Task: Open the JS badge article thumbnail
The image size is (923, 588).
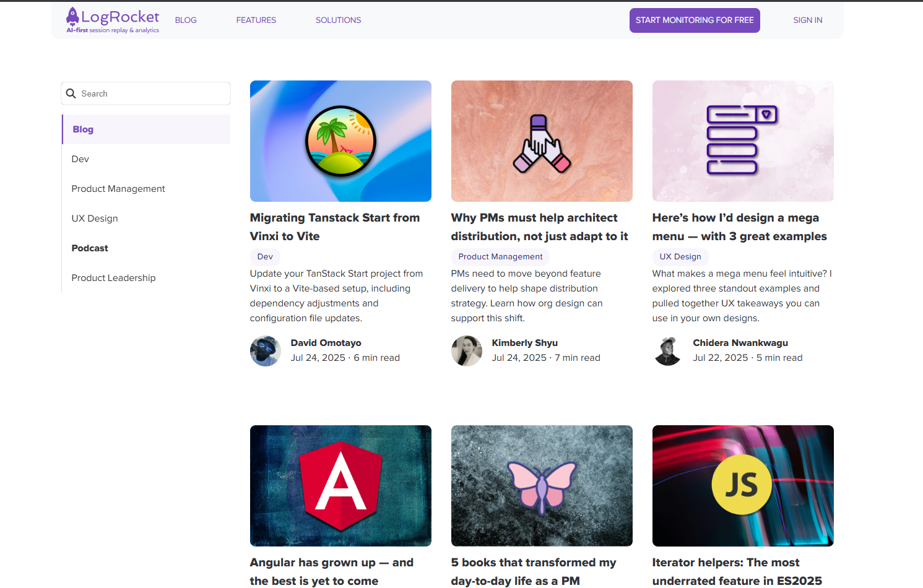Action: pyautogui.click(x=743, y=486)
